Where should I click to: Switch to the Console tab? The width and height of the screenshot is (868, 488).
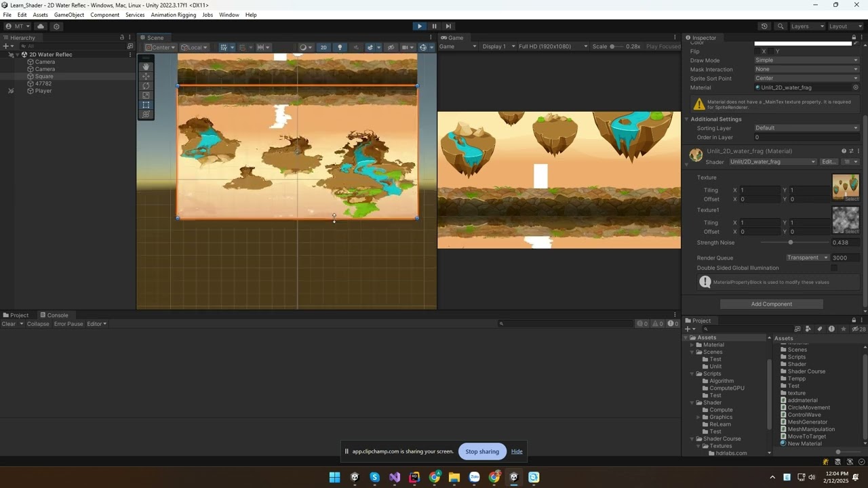[x=54, y=315]
